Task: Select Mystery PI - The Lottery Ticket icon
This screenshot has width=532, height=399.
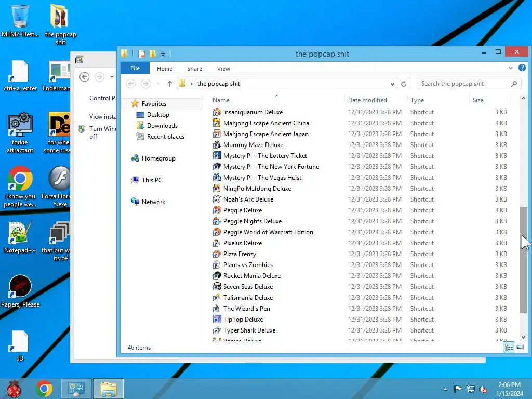Action: click(x=217, y=156)
